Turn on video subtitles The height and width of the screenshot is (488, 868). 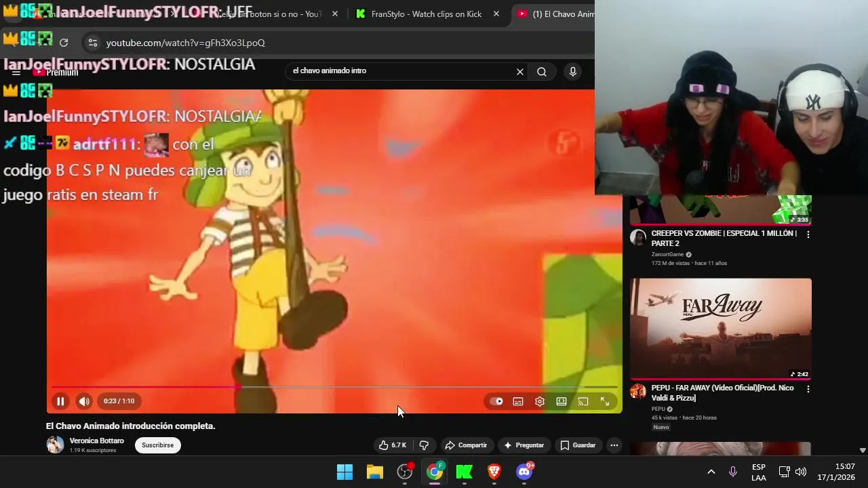tap(518, 401)
